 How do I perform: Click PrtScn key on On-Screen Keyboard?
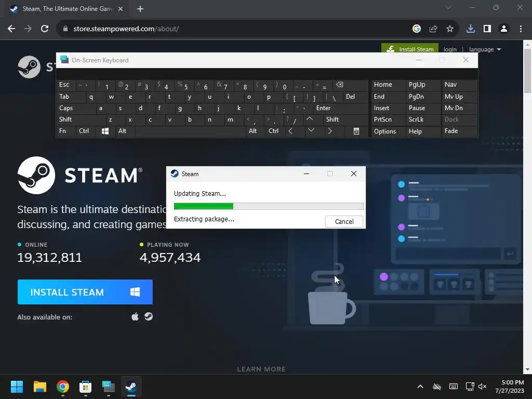pos(389,119)
